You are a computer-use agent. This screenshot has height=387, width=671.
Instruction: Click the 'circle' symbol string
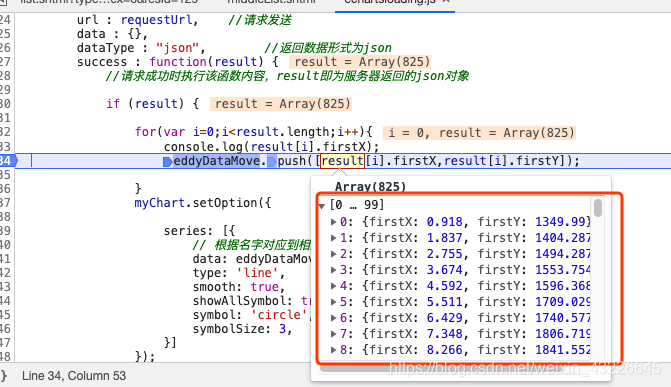click(x=279, y=315)
